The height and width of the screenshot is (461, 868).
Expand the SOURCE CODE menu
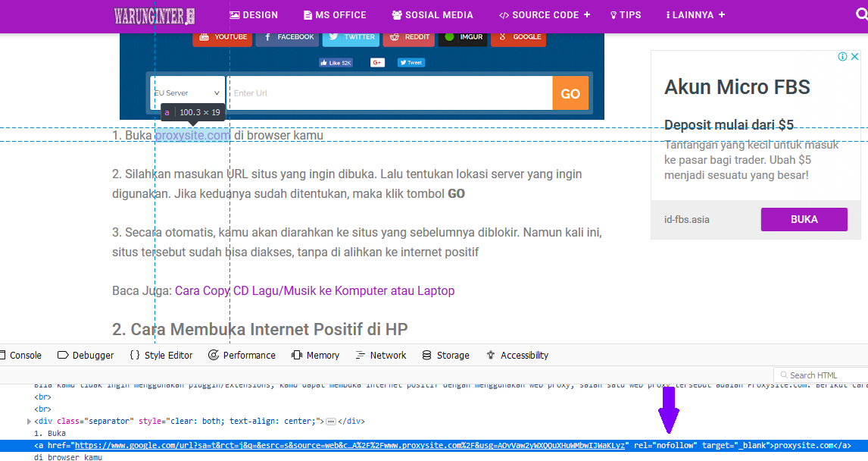pyautogui.click(x=545, y=15)
